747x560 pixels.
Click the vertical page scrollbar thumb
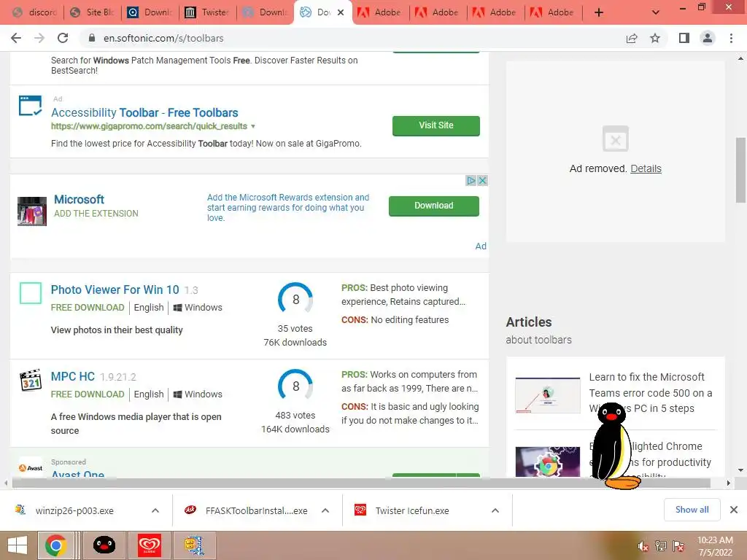(x=740, y=170)
